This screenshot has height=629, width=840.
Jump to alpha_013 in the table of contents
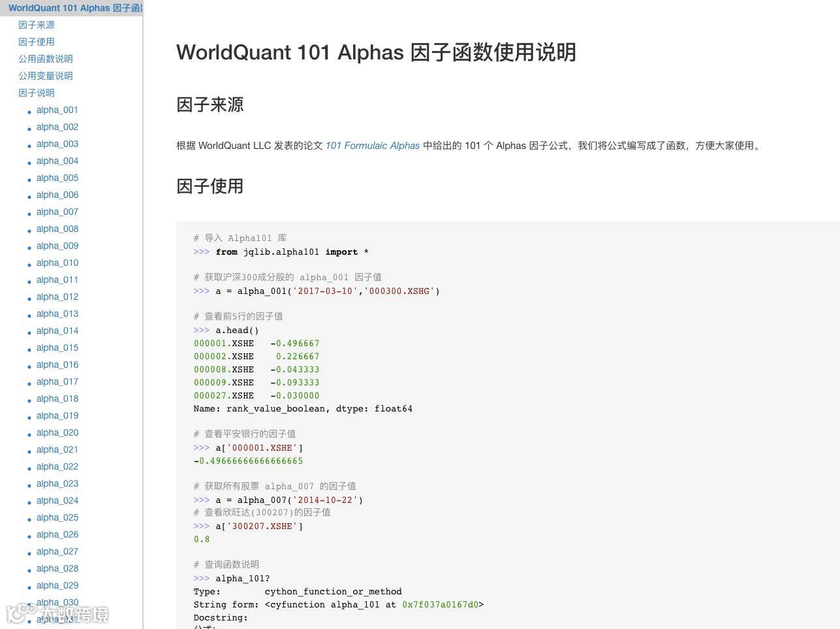point(57,314)
